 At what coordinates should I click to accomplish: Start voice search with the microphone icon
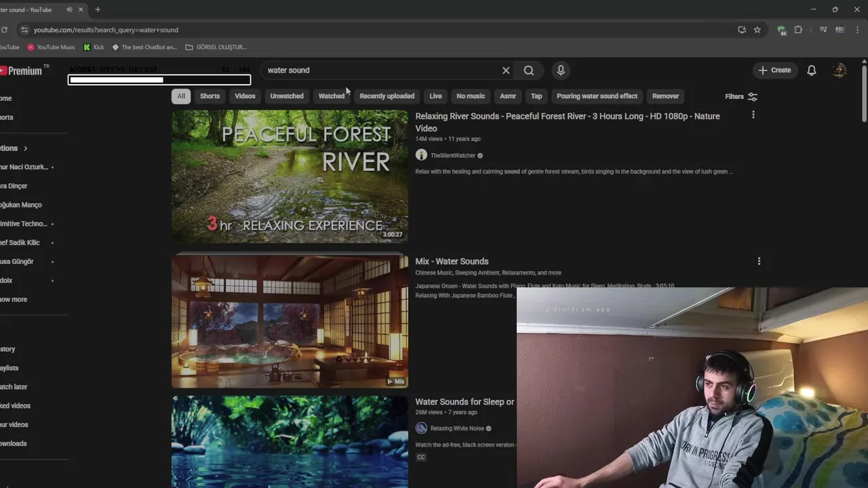[561, 70]
